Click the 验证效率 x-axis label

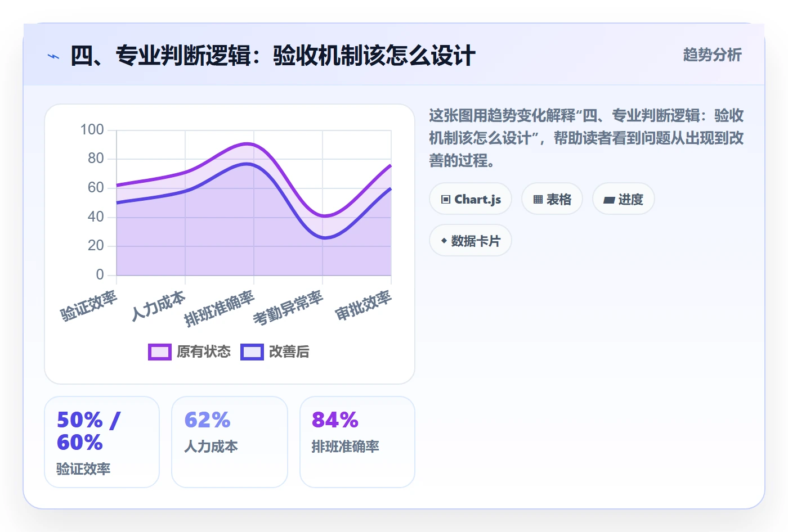pos(89,306)
